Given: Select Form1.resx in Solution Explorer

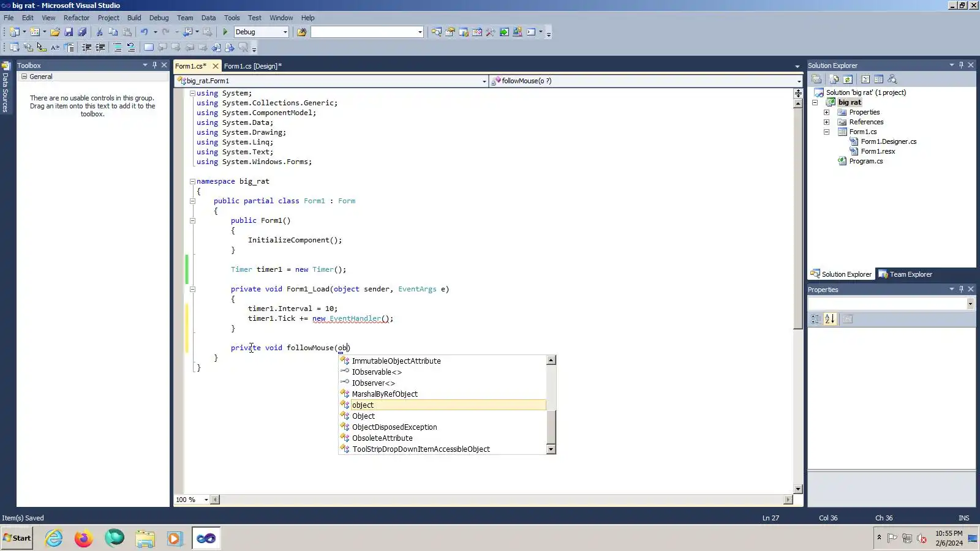Looking at the screenshot, I should click(x=878, y=152).
